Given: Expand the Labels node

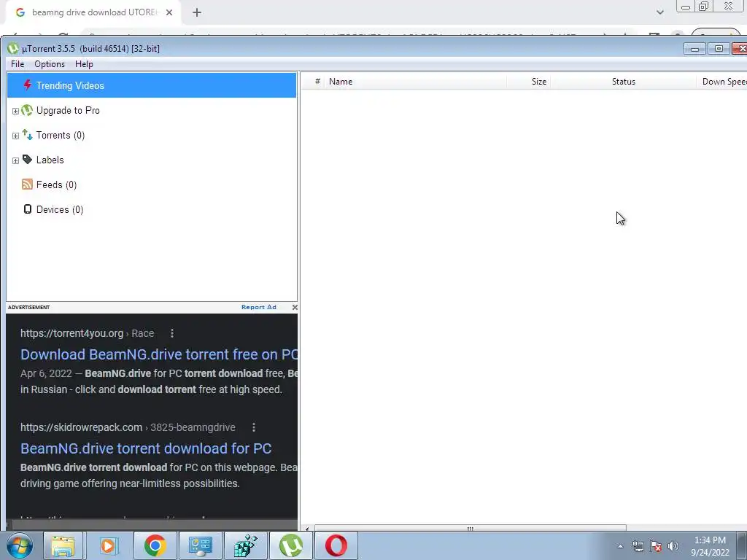Looking at the screenshot, I should tap(15, 160).
